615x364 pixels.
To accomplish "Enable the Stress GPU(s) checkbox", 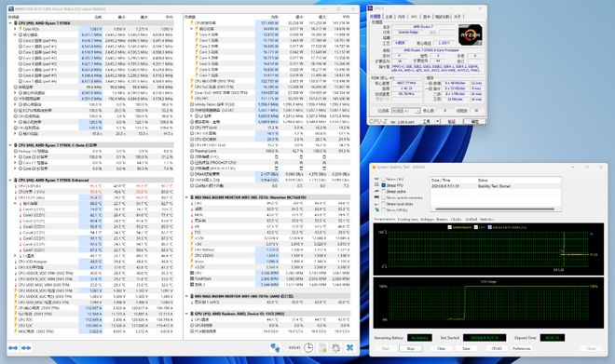I will tap(384, 210).
